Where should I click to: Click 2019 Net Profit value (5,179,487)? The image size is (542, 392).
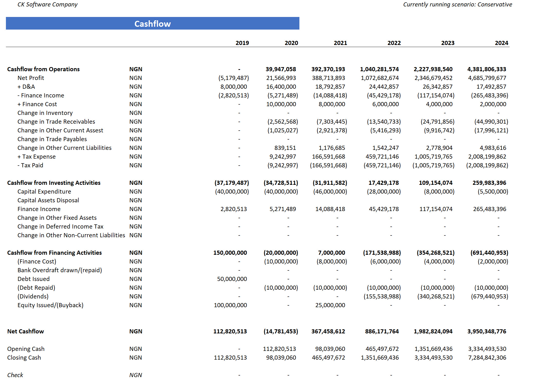234,78
